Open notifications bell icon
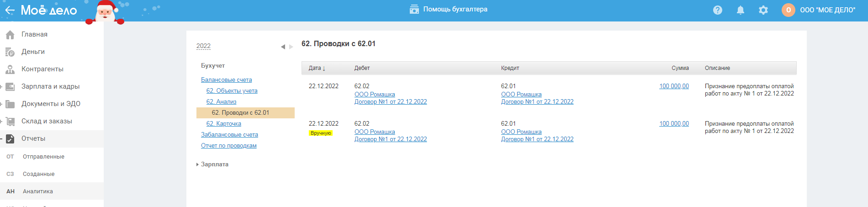 [x=741, y=10]
